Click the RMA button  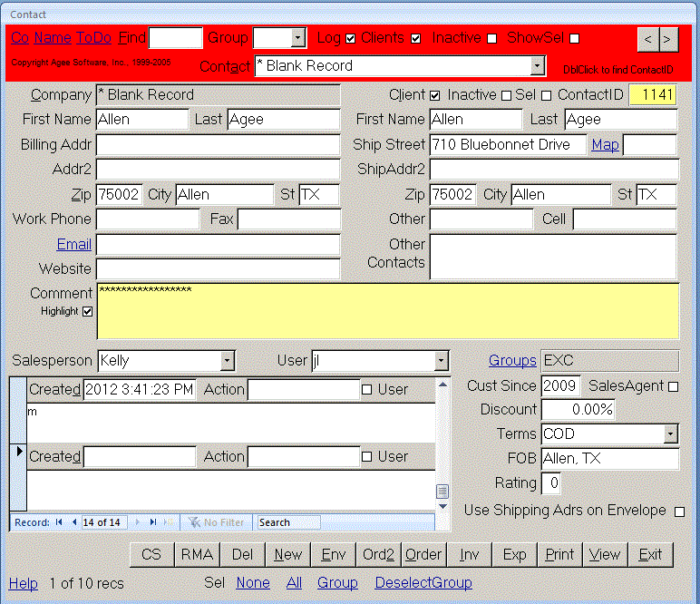197,554
